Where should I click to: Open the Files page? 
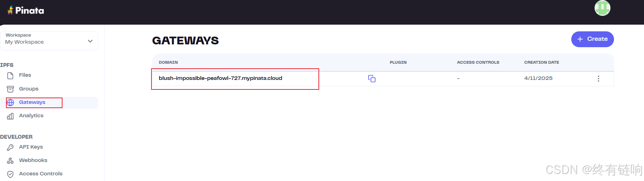(x=25, y=75)
